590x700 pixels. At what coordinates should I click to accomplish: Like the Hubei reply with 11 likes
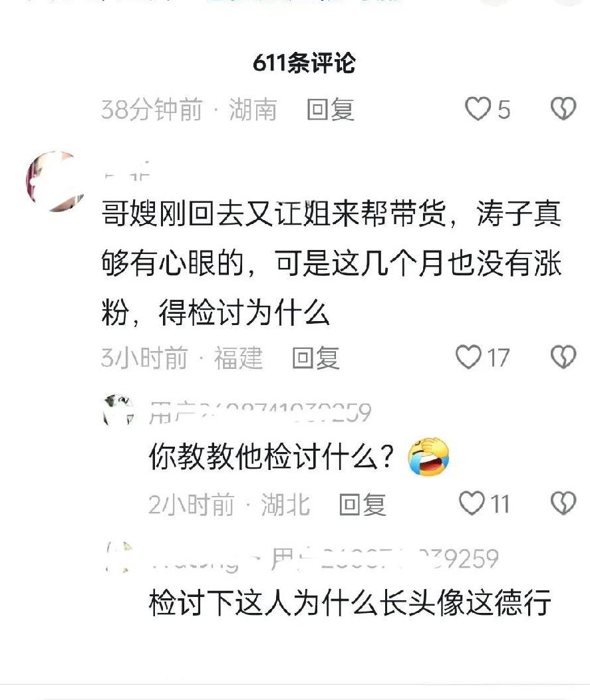472,503
